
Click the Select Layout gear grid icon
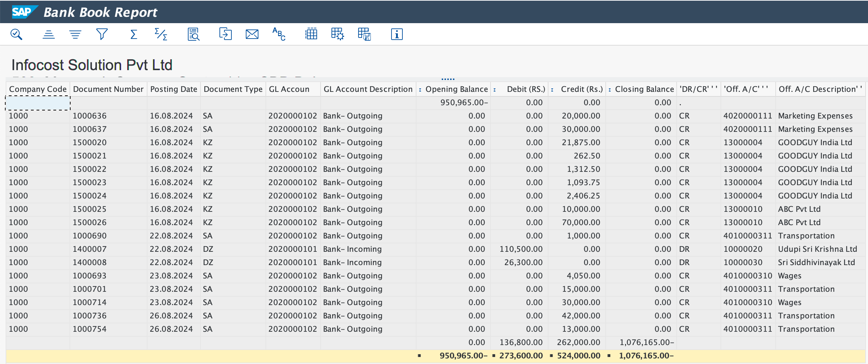[x=337, y=34]
